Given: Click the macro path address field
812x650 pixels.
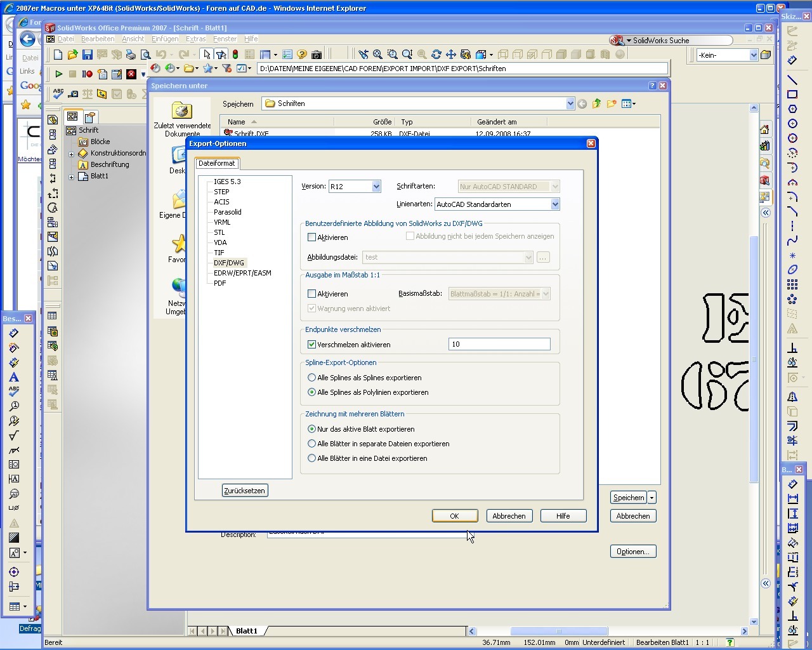Looking at the screenshot, I should coord(462,69).
